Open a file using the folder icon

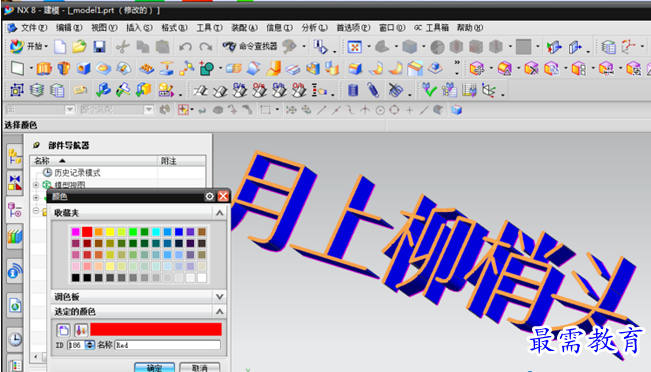[x=79, y=46]
